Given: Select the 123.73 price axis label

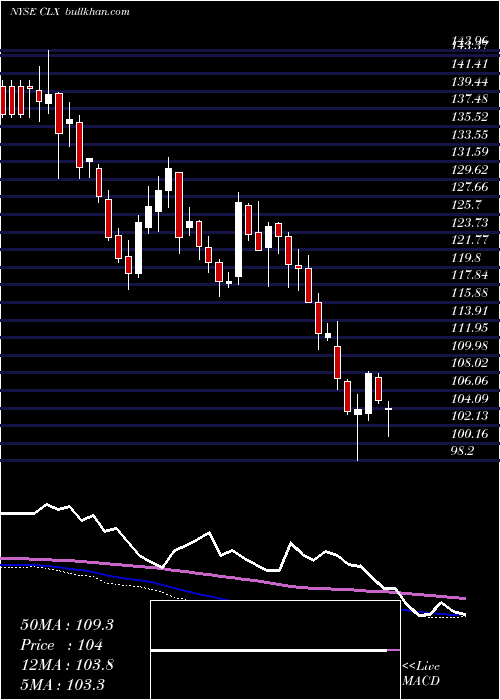Looking at the screenshot, I should point(469,222).
